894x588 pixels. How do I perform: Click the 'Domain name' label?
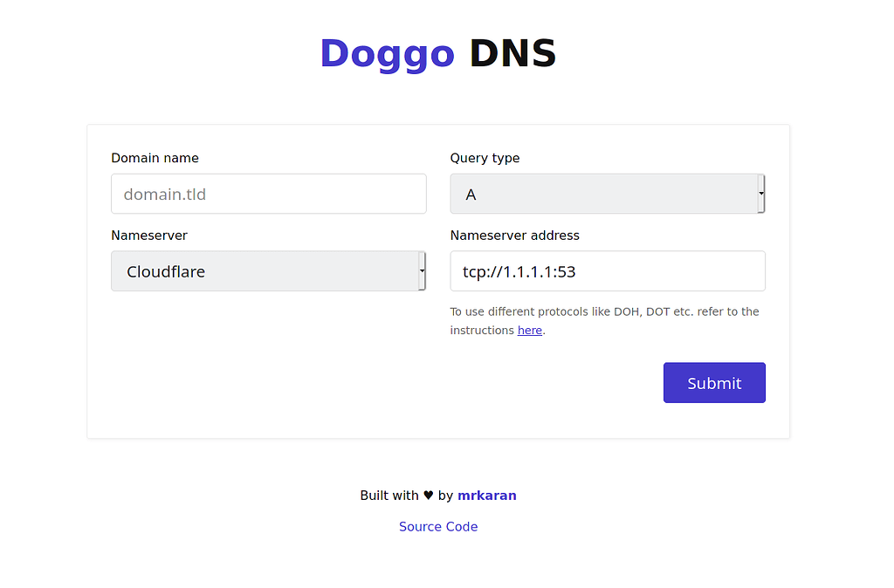coord(155,159)
